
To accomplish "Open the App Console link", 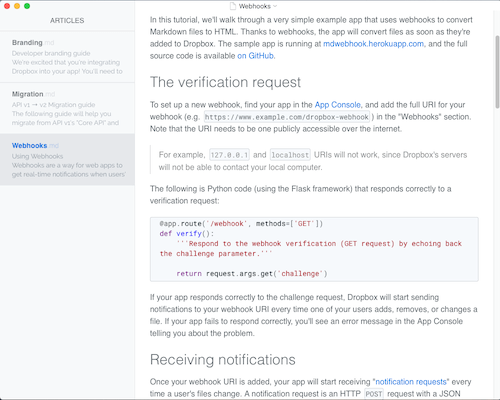I will (338, 105).
